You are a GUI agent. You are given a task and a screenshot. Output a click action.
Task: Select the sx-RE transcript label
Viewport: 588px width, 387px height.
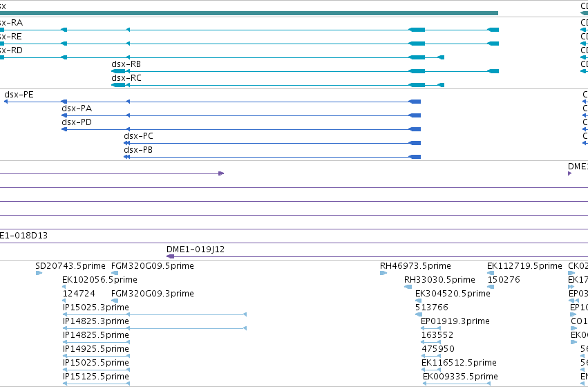click(11, 37)
